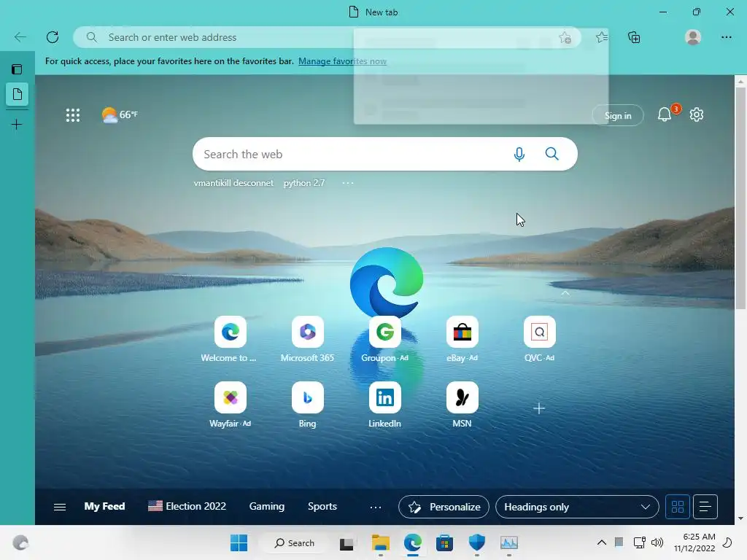
Task: Open the tab actions menu icon
Action: pos(17,69)
